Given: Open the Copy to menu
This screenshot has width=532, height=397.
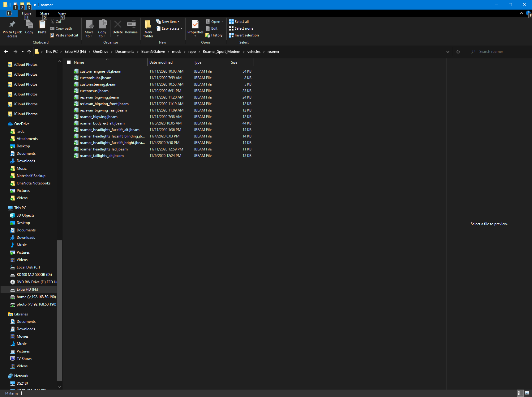Looking at the screenshot, I should pos(102,29).
